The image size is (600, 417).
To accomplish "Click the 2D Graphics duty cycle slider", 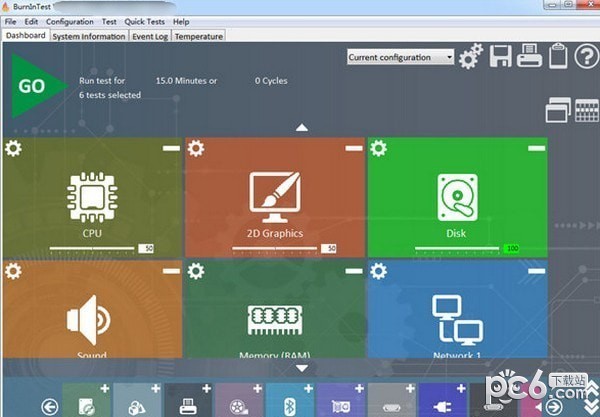I will click(x=274, y=249).
